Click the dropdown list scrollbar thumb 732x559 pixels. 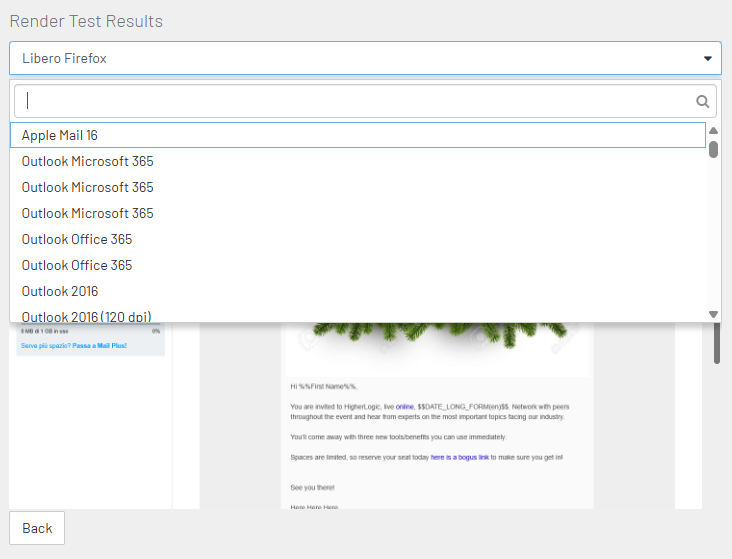click(713, 149)
